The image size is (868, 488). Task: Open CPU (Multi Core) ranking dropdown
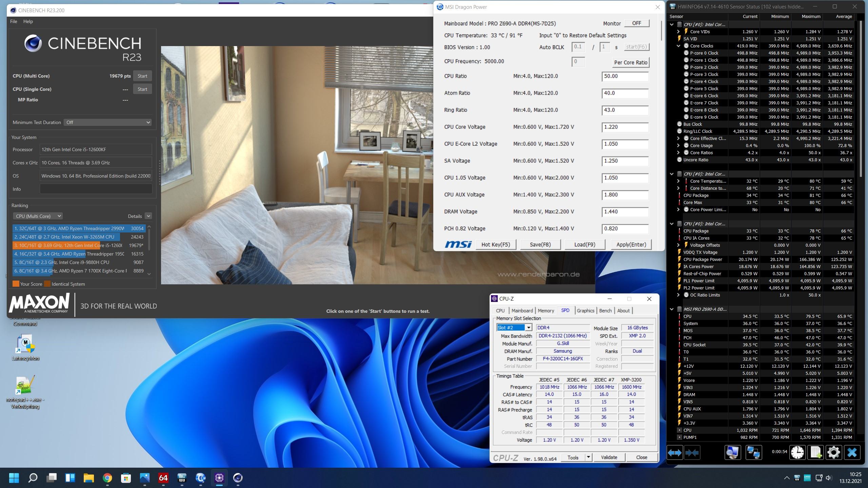pyautogui.click(x=38, y=216)
